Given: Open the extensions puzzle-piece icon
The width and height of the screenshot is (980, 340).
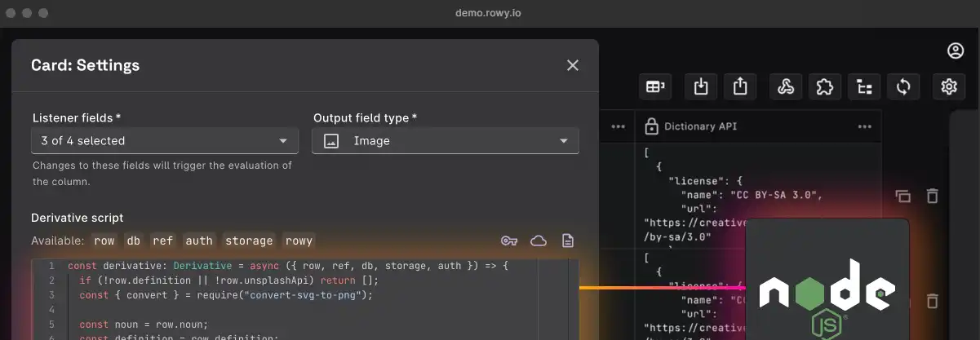Looking at the screenshot, I should (x=825, y=86).
